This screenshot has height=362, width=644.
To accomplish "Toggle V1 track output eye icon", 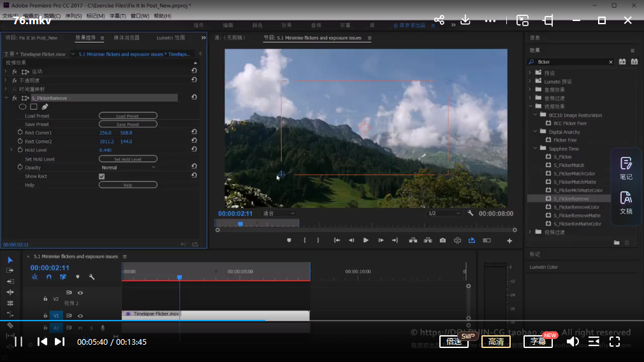I will (x=80, y=316).
